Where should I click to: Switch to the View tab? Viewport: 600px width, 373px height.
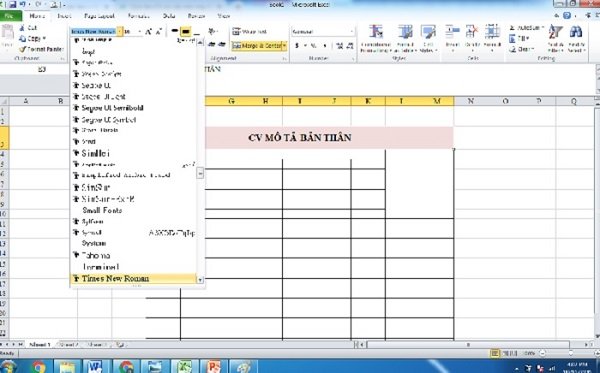(223, 16)
